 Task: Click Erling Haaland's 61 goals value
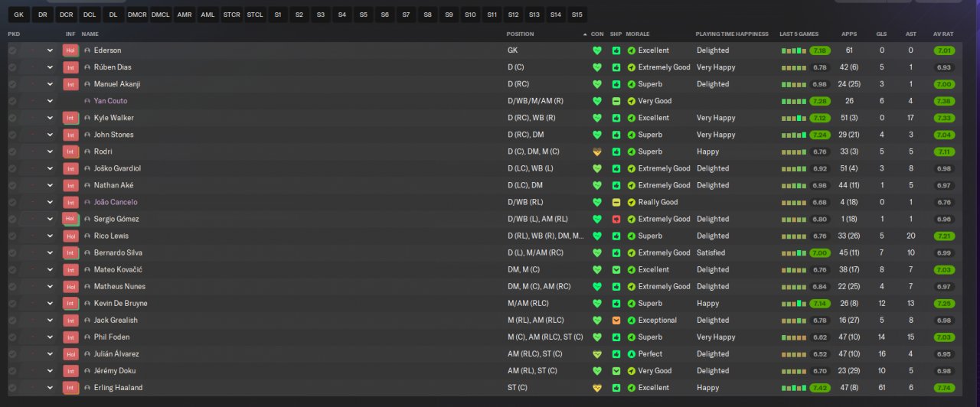click(x=882, y=387)
